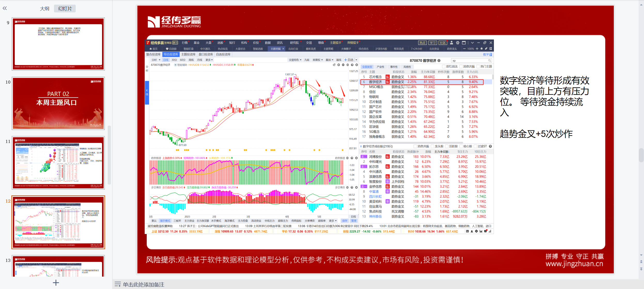Click the help icon beside 过滤ST
Viewport: 644px width, 289px height.
click(490, 146)
